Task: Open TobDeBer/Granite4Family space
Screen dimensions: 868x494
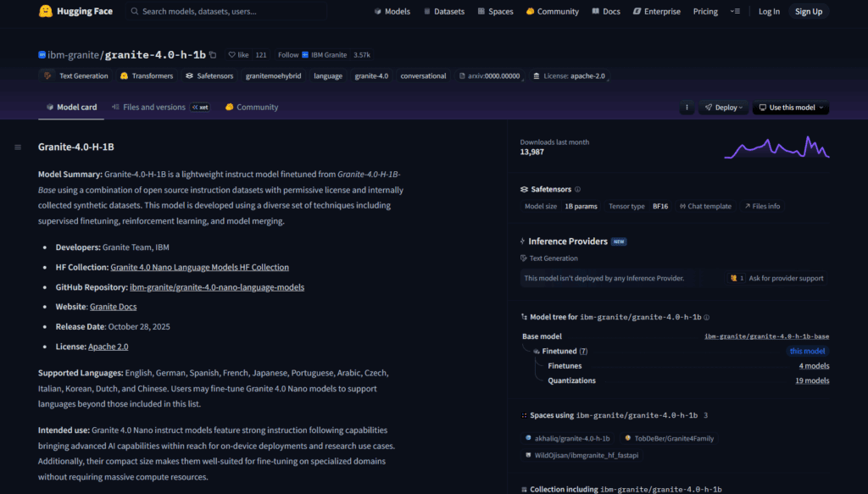Action: [668, 438]
